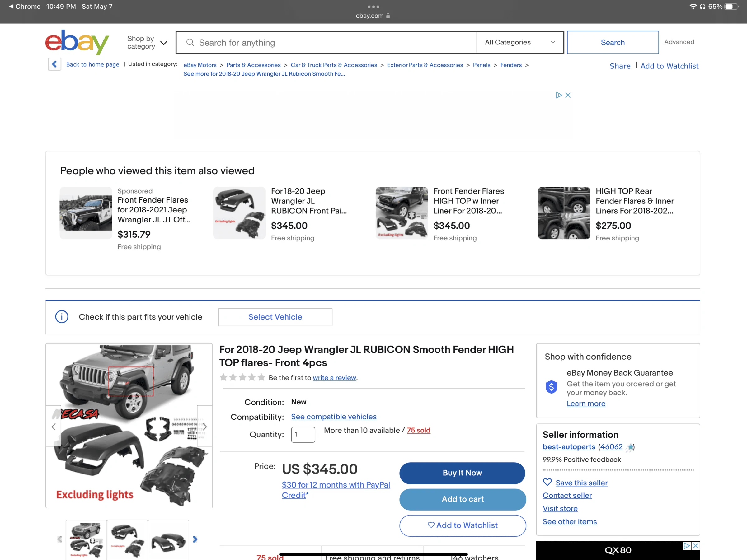
Task: Click Add to Watchlist link at top right
Action: pyautogui.click(x=669, y=66)
